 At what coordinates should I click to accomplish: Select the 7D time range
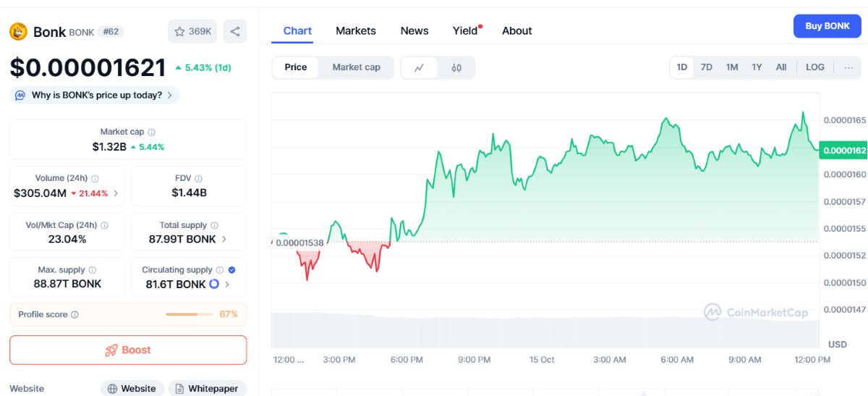tap(707, 67)
